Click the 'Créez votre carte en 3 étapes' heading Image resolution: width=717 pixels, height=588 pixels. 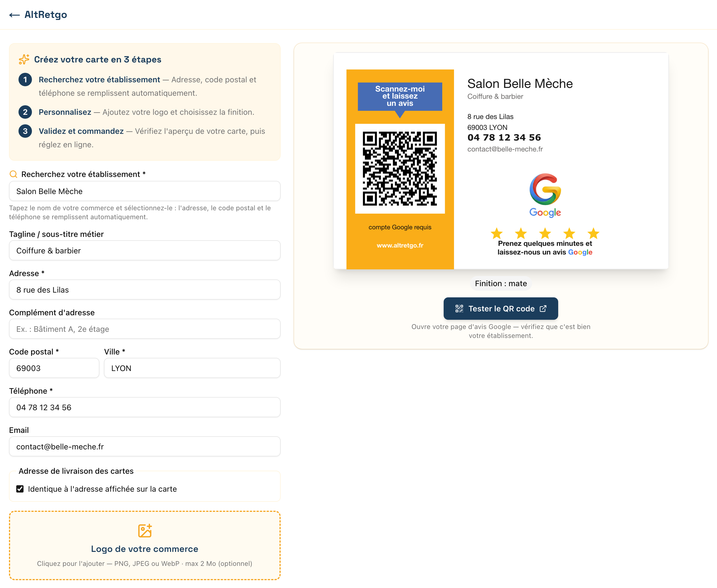(97, 59)
